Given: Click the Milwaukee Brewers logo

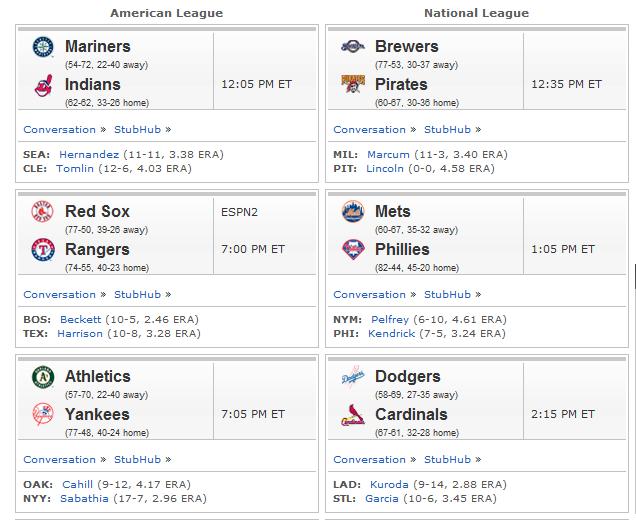Looking at the screenshot, I should click(353, 46).
